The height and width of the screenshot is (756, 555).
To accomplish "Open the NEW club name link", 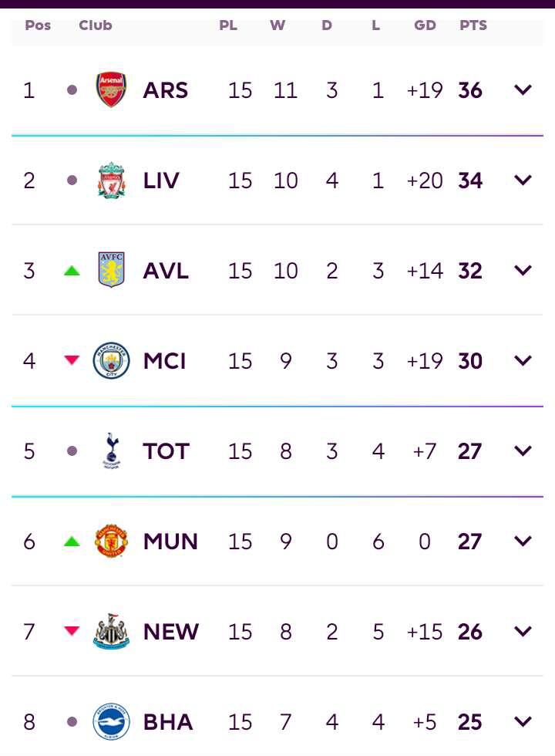I will pos(170,632).
